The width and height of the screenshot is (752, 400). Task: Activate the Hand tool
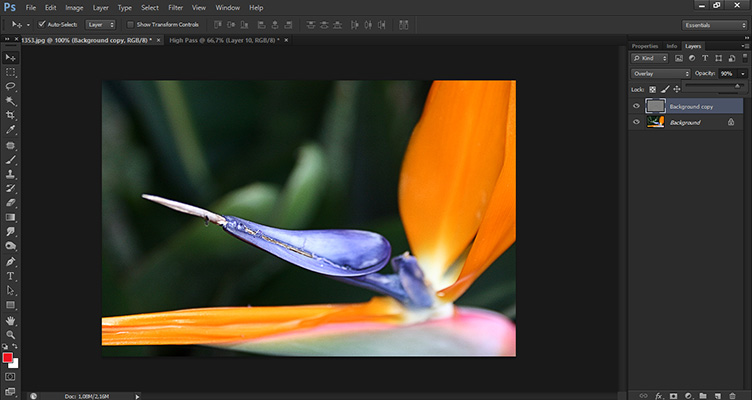tap(11, 319)
